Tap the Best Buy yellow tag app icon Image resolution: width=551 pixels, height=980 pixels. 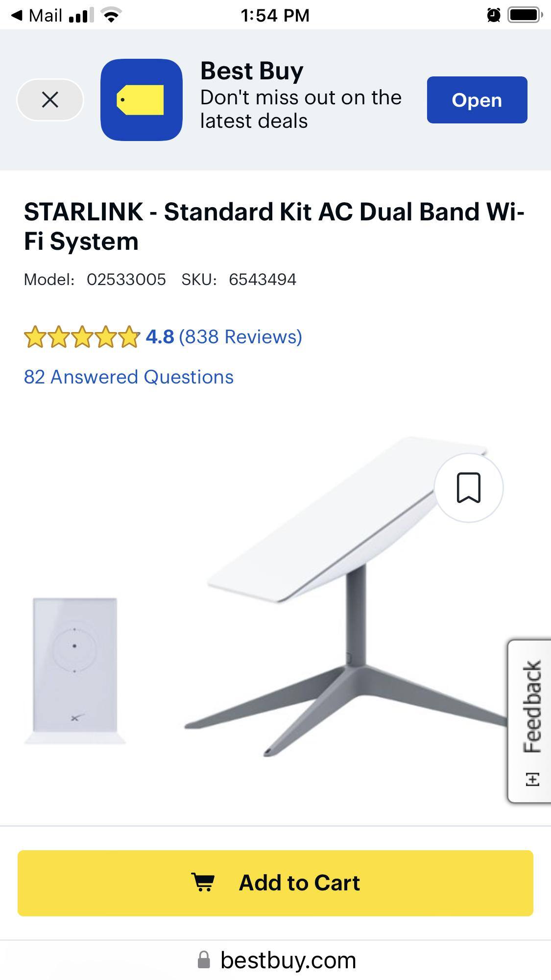point(142,100)
